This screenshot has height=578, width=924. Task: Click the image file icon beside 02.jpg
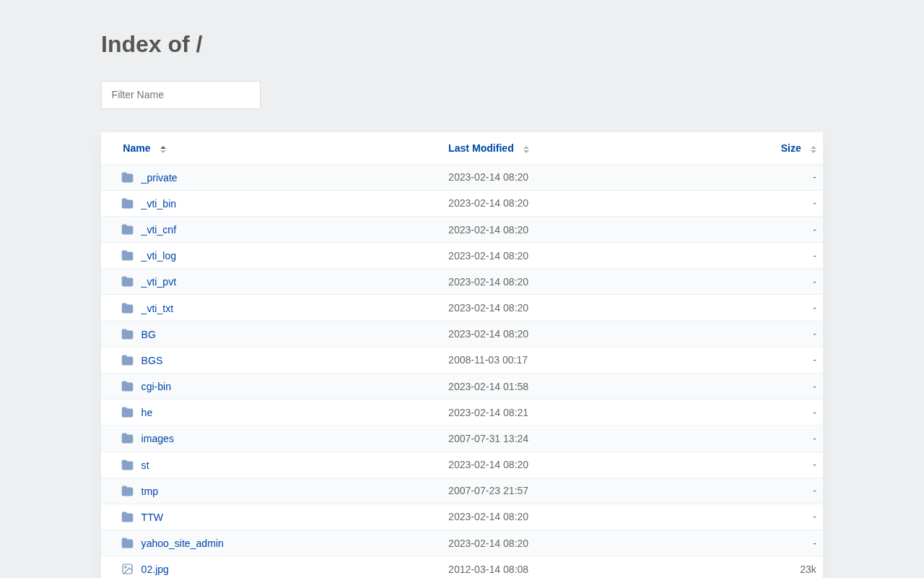(x=127, y=569)
